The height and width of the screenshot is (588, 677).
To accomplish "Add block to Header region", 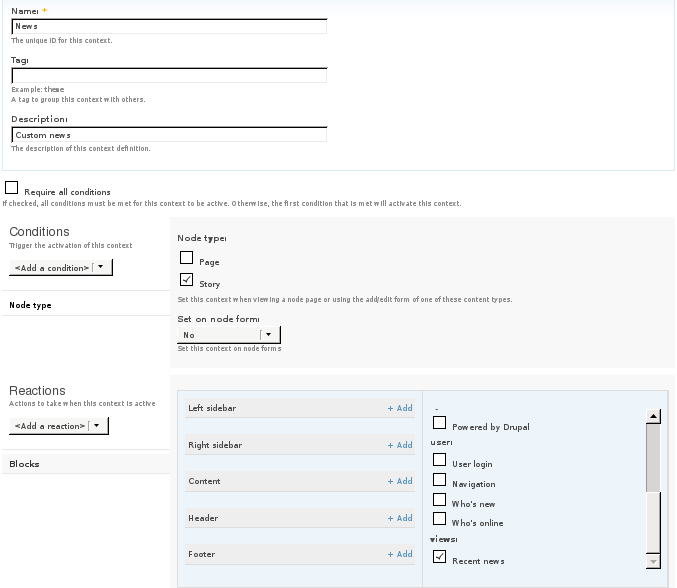I will tap(400, 518).
